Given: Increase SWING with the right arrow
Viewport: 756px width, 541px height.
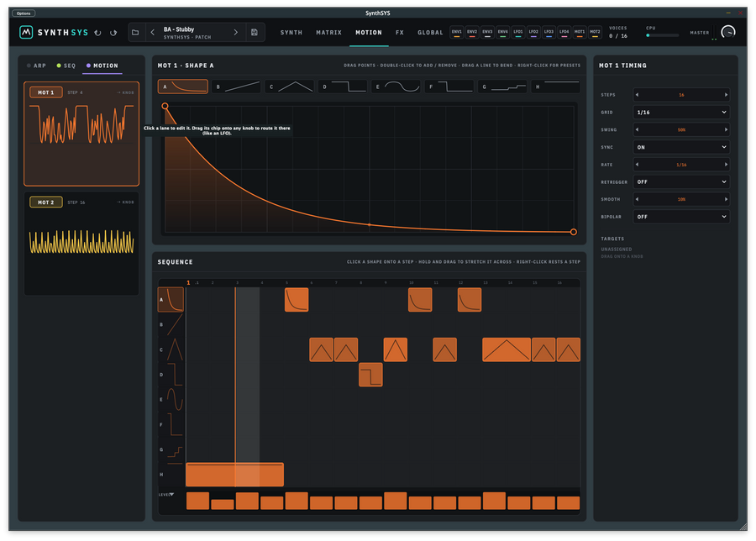Looking at the screenshot, I should tap(726, 129).
